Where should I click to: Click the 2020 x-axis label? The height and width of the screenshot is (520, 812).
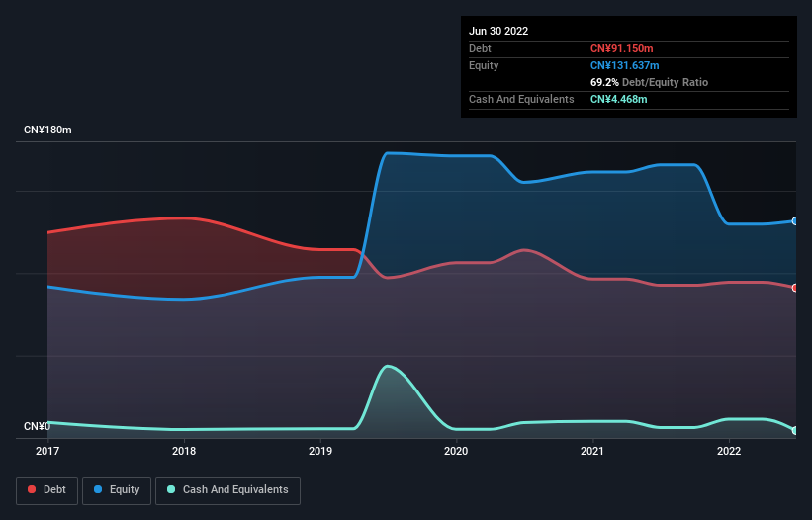coord(456,451)
